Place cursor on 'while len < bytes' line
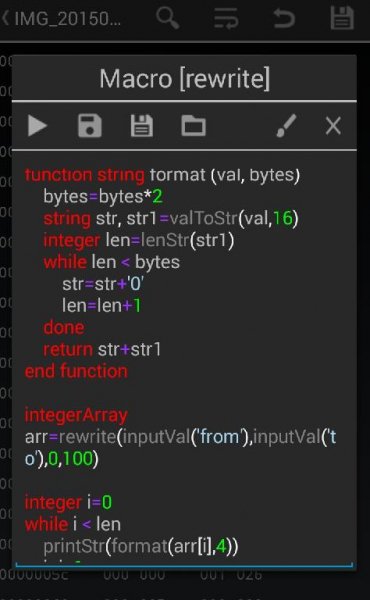This screenshot has width=370, height=600. click(x=111, y=262)
